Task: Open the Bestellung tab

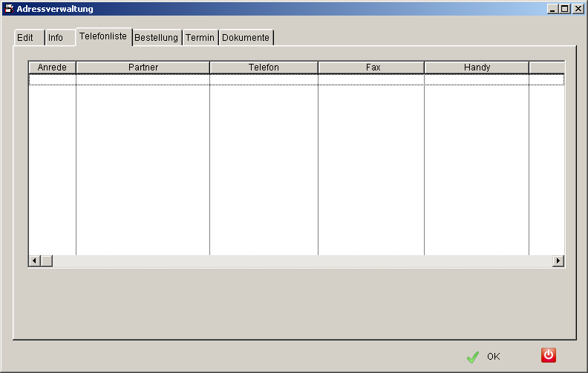Action: tap(157, 38)
